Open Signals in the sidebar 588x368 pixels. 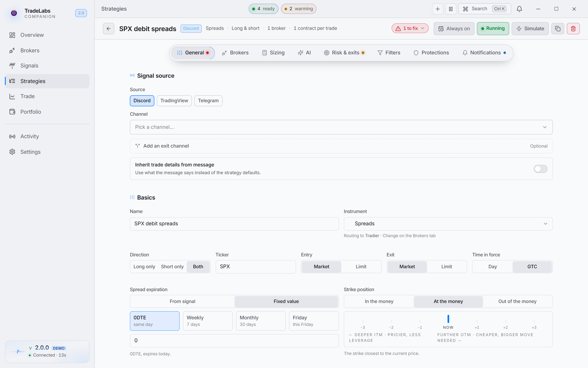[x=47, y=66]
